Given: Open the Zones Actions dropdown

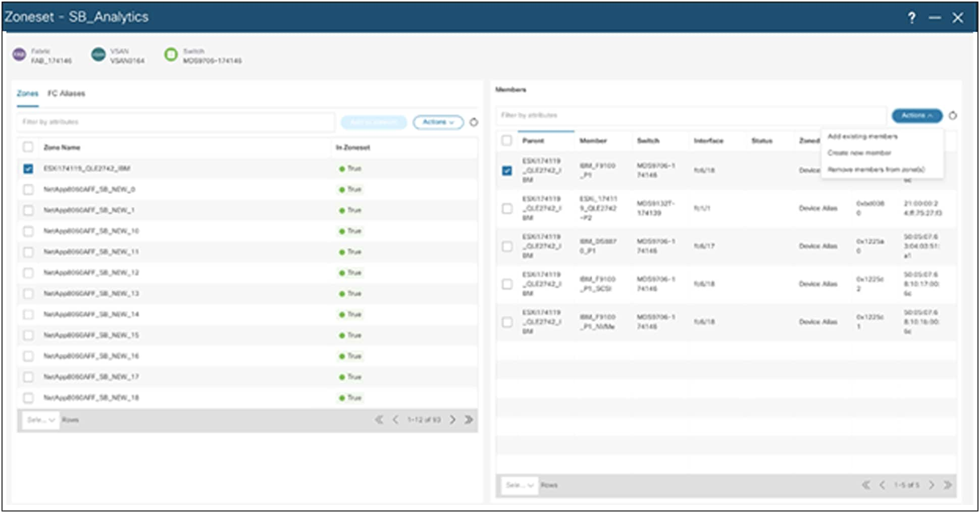Looking at the screenshot, I should (438, 122).
